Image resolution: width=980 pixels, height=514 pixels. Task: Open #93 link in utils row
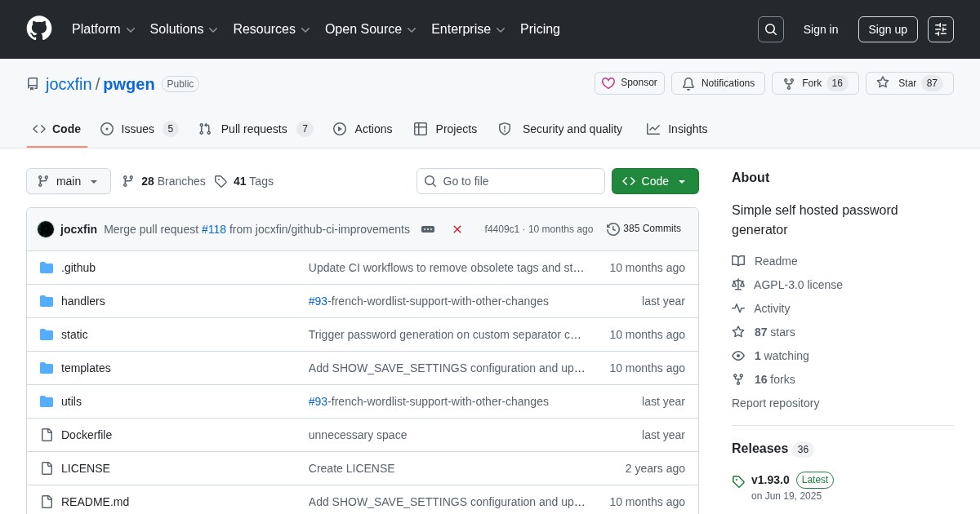pyautogui.click(x=318, y=401)
